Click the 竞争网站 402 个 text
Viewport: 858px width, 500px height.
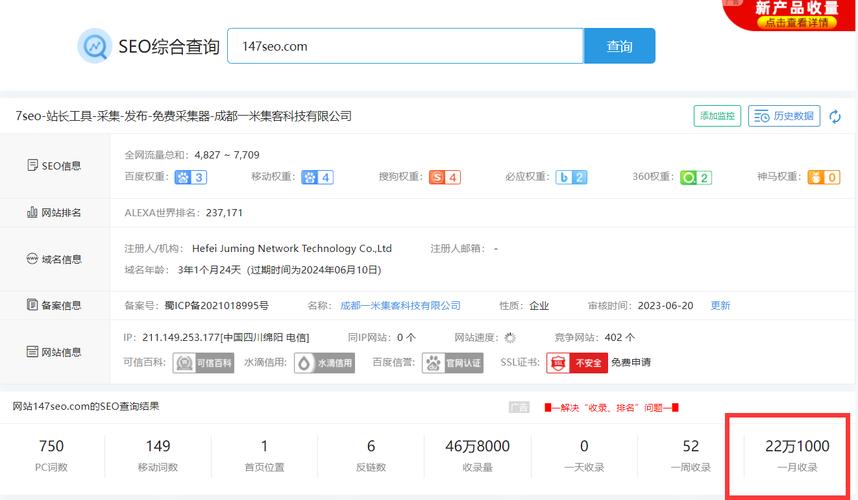pyautogui.click(x=595, y=338)
